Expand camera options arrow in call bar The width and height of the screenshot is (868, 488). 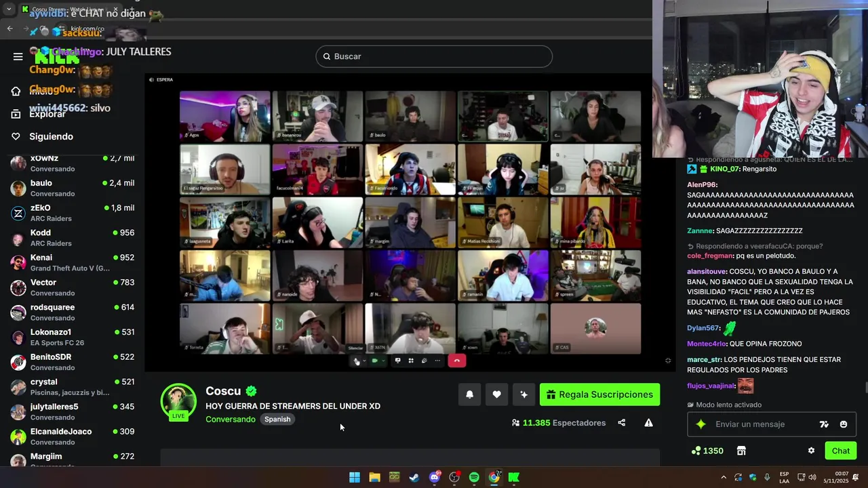tap(383, 361)
